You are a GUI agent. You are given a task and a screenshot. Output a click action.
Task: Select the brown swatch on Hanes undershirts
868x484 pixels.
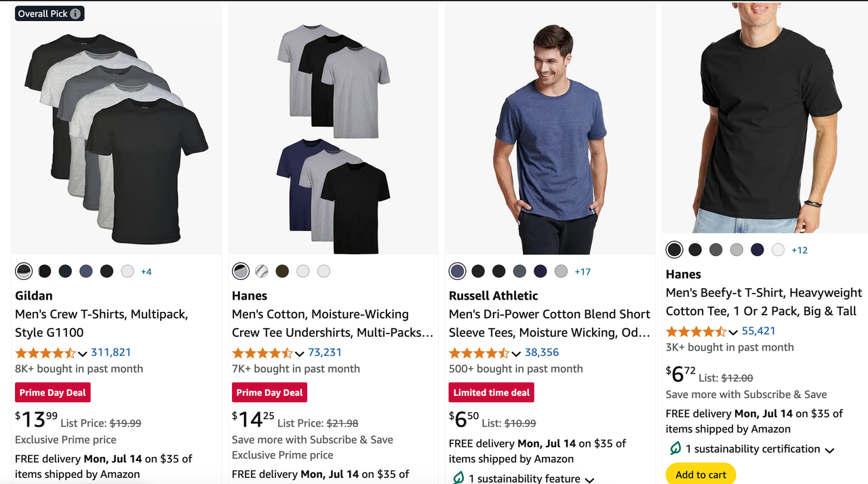point(282,271)
